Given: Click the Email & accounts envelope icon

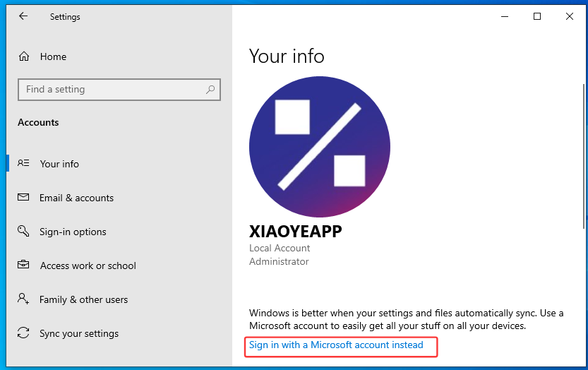Looking at the screenshot, I should click(x=23, y=198).
